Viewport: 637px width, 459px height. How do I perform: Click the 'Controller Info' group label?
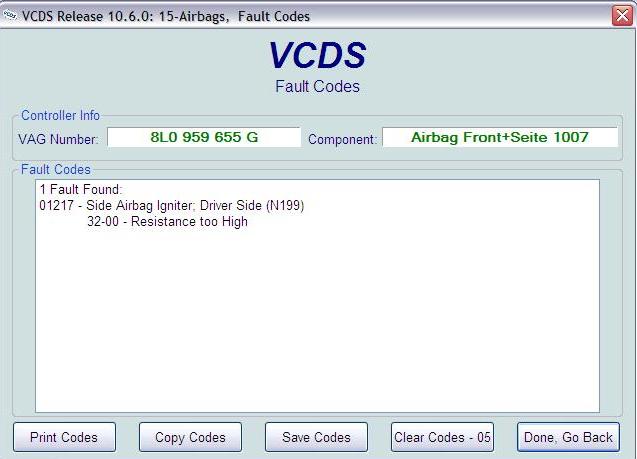coord(60,115)
